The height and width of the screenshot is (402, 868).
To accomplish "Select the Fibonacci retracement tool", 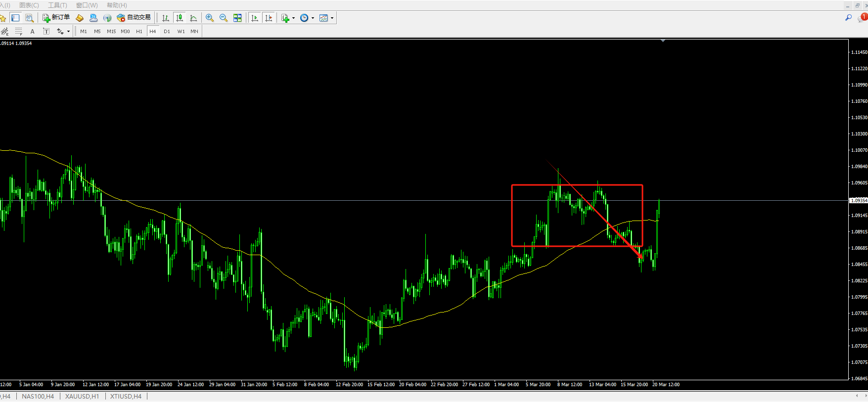I will [x=18, y=32].
